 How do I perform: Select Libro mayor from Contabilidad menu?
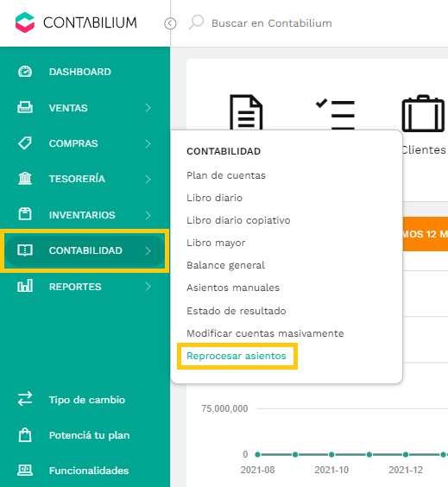(x=216, y=243)
